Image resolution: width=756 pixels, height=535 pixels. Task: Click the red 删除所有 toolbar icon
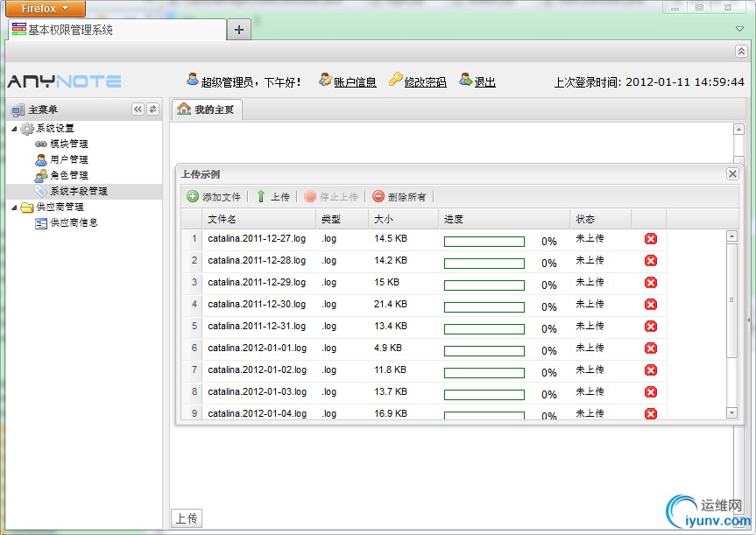coord(378,196)
